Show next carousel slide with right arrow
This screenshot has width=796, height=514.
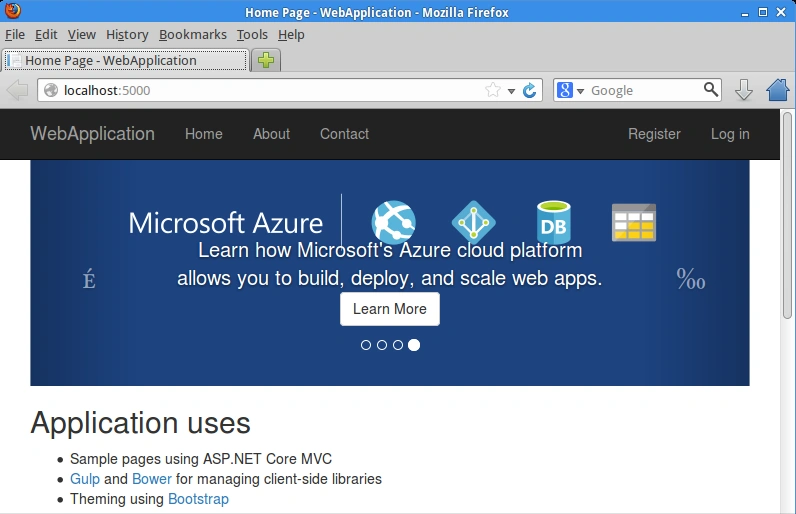click(691, 279)
